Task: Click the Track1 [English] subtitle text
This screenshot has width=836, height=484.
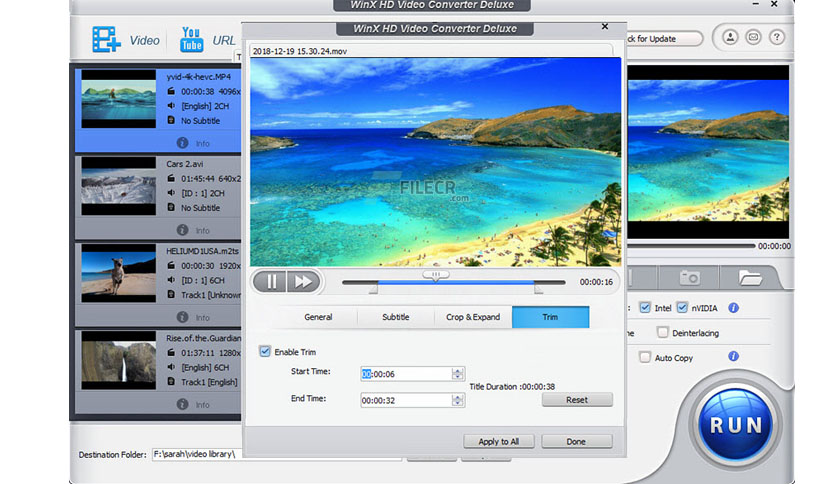Action: [209, 382]
